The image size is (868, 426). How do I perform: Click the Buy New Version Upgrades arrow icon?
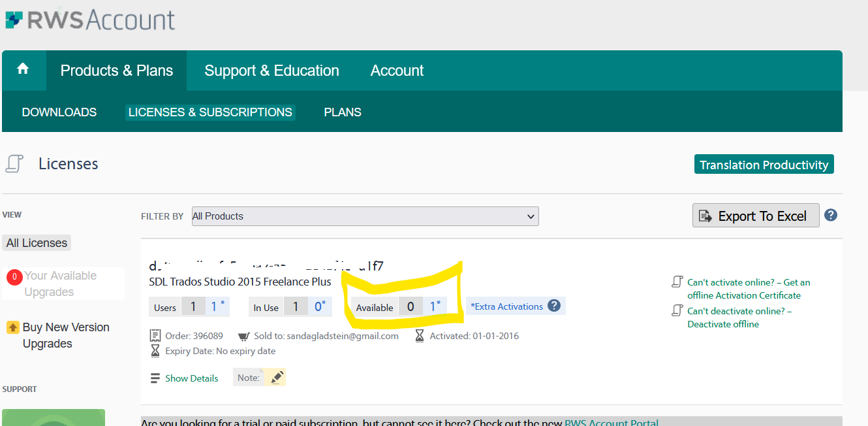[12, 327]
